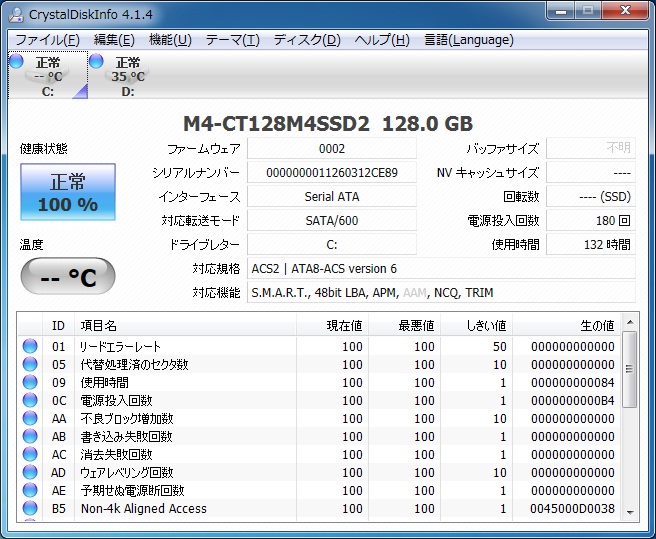Click the ID column header
Viewport: 656px width, 539px height.
tap(58, 325)
